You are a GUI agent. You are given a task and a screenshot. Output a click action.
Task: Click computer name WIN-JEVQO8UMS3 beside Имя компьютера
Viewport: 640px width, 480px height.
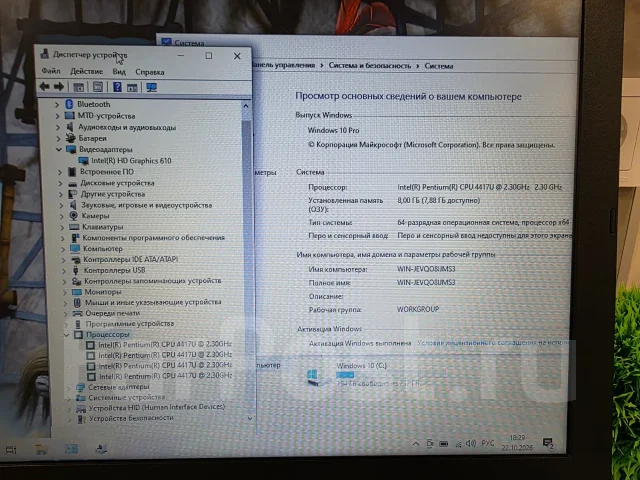[426, 269]
